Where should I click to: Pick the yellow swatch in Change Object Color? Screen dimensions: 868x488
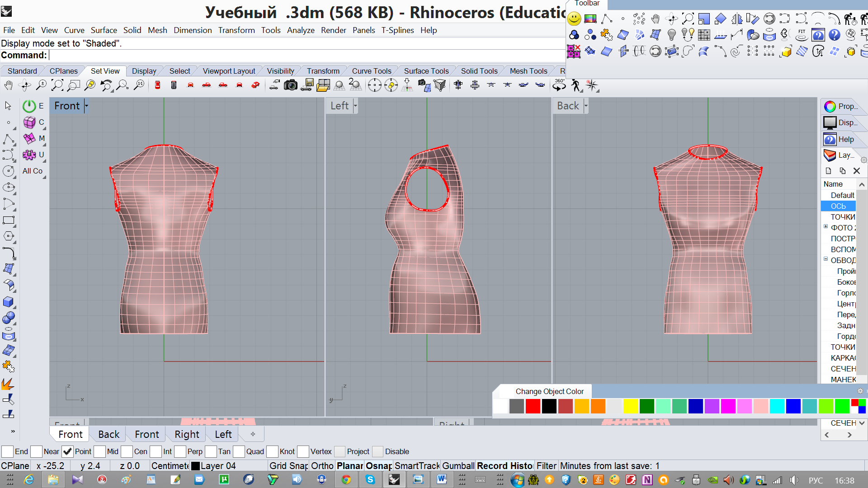(630, 406)
